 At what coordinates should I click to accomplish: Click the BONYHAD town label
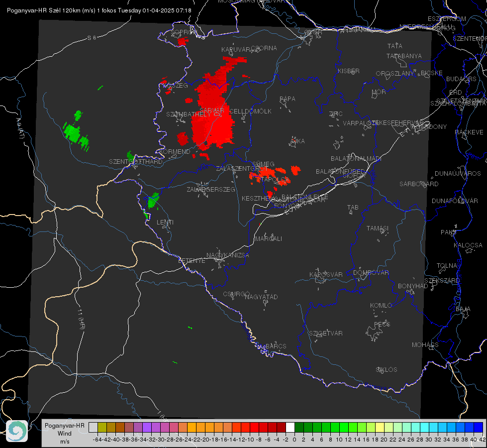(413, 286)
